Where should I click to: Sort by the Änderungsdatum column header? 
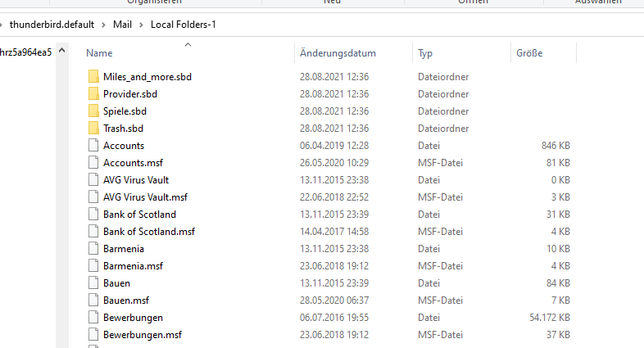click(x=338, y=53)
